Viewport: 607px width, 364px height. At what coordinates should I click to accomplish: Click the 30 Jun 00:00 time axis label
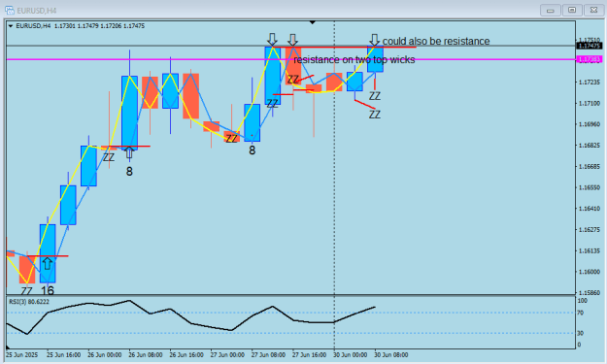(x=350, y=355)
